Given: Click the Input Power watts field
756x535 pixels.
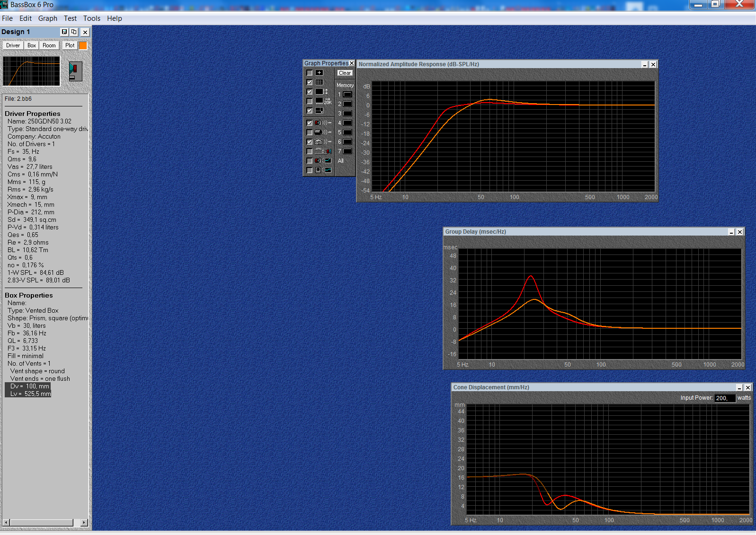Looking at the screenshot, I should 725,398.
